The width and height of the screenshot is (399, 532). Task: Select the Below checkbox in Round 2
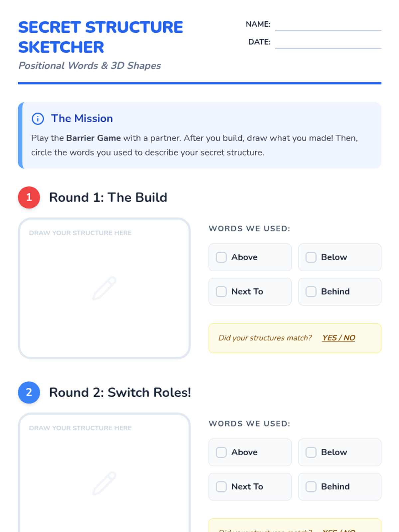[311, 452]
